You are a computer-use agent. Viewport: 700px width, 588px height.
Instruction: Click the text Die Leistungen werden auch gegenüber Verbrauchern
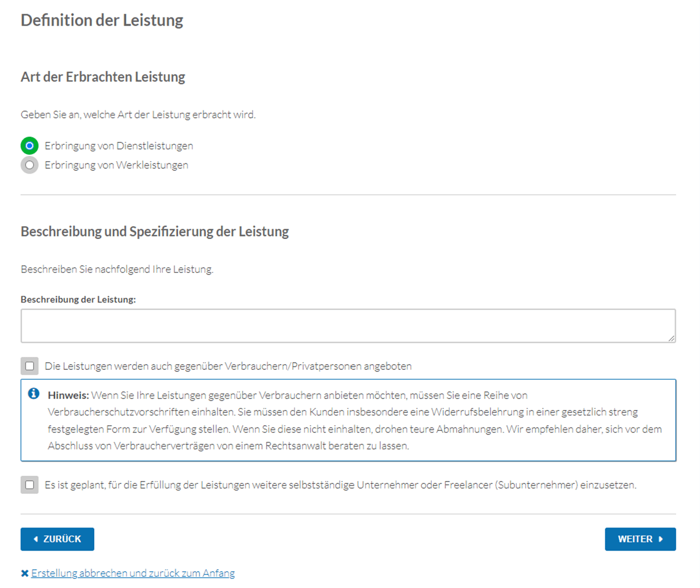click(228, 366)
